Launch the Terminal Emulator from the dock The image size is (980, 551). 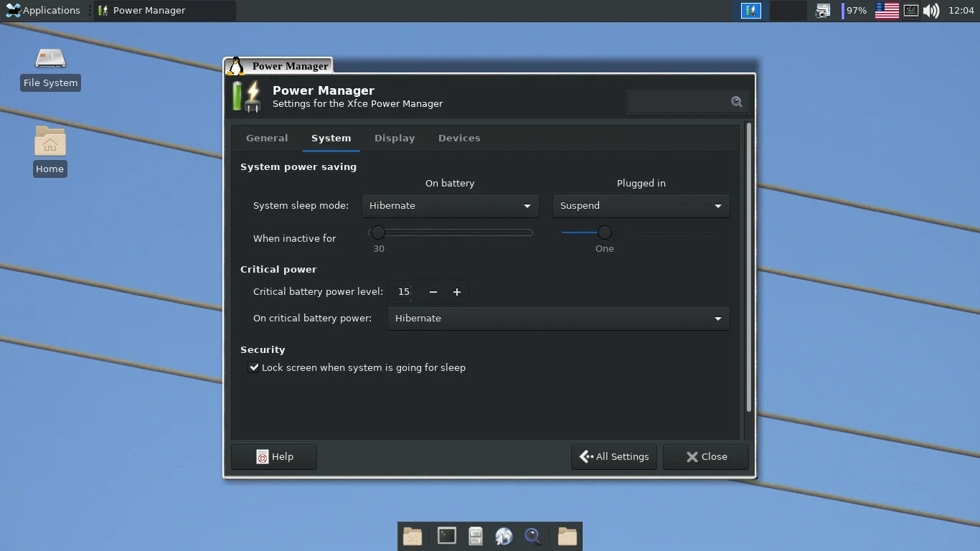[x=447, y=536]
